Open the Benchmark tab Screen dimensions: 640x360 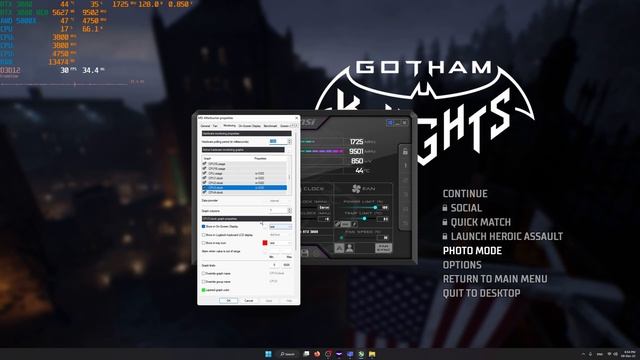click(270, 126)
